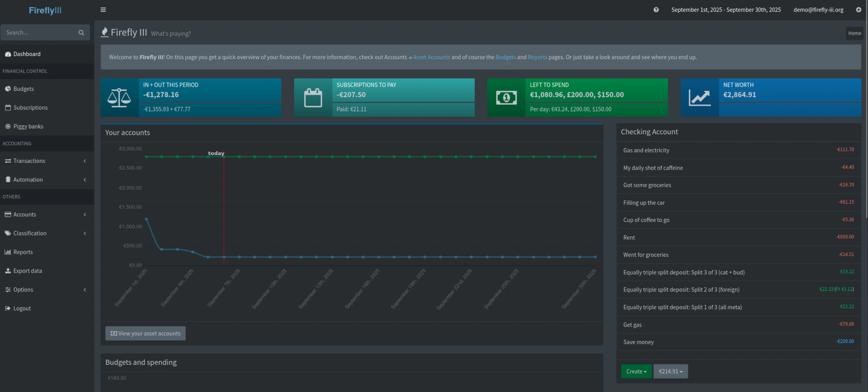Click the plus circle icon in the top bar
The height and width of the screenshot is (392, 868).
point(859,10)
